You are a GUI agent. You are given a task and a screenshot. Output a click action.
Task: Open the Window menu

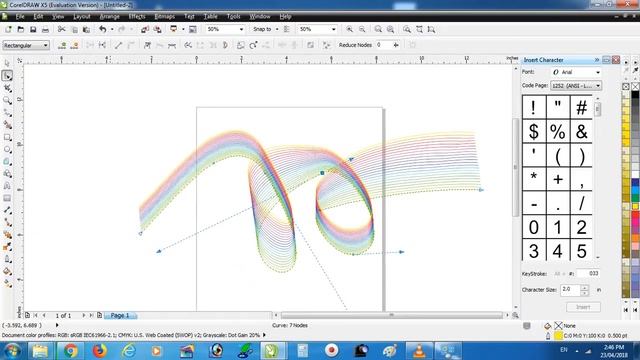point(260,17)
